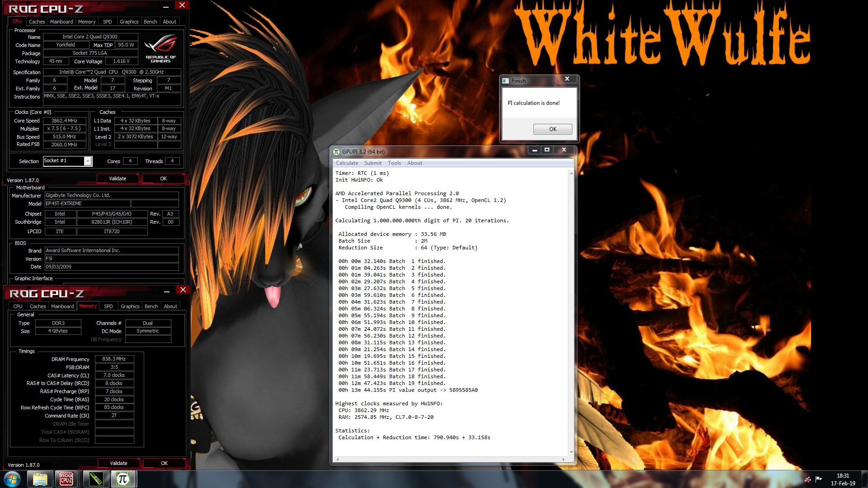Viewport: 868px width, 488px height.
Task: Maximize the GPUPI window
Action: pyautogui.click(x=547, y=150)
